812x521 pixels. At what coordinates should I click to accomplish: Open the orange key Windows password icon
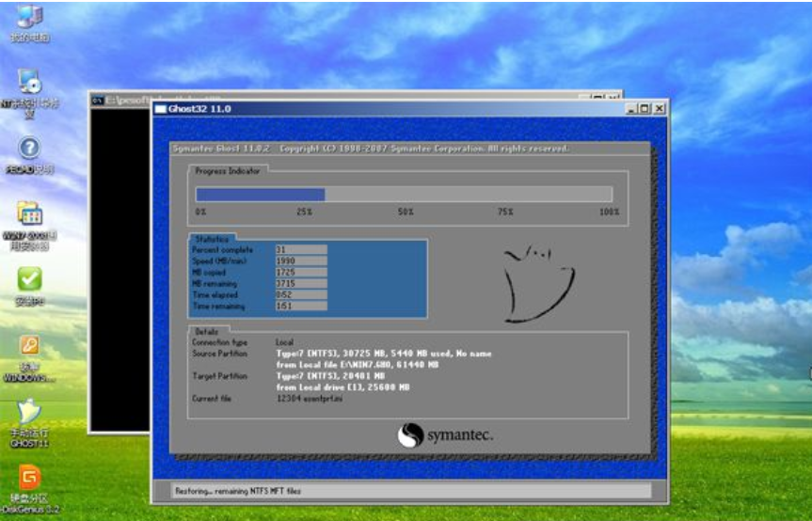(30, 346)
